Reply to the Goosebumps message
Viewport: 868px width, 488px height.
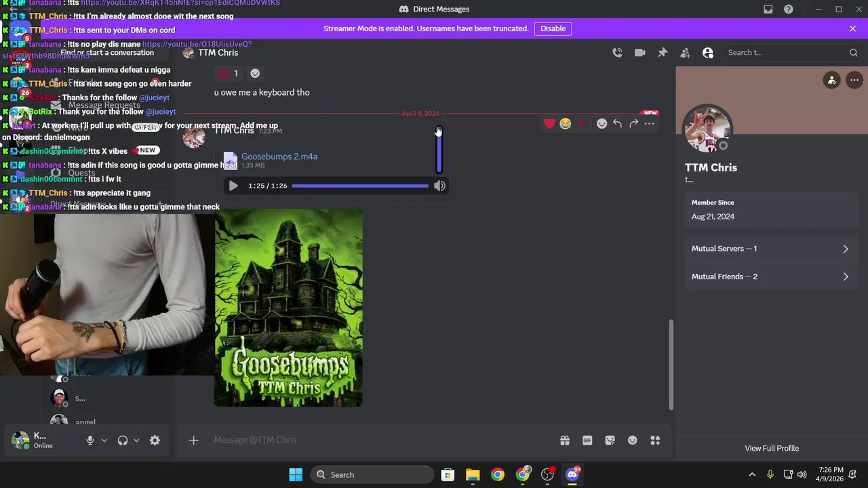coord(617,123)
